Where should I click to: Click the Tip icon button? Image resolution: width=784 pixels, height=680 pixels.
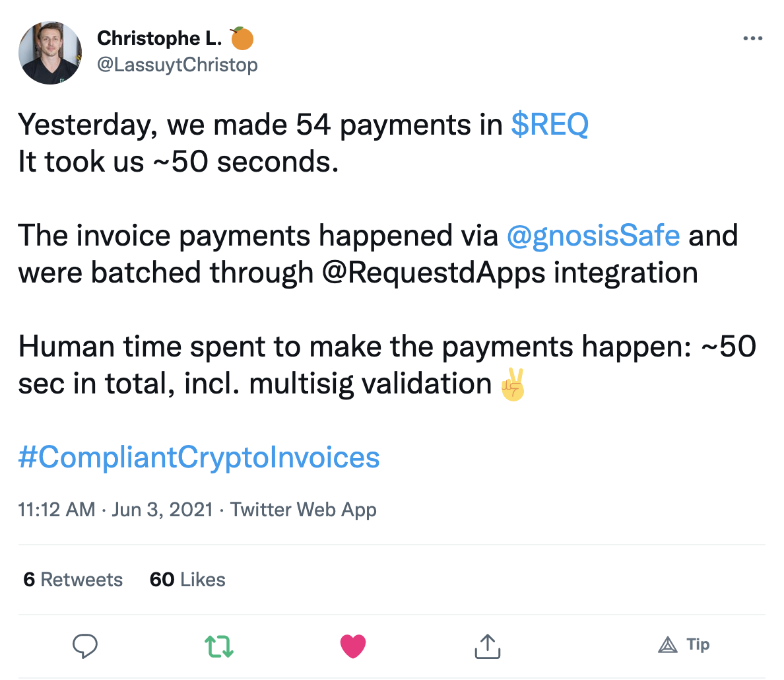pos(684,644)
